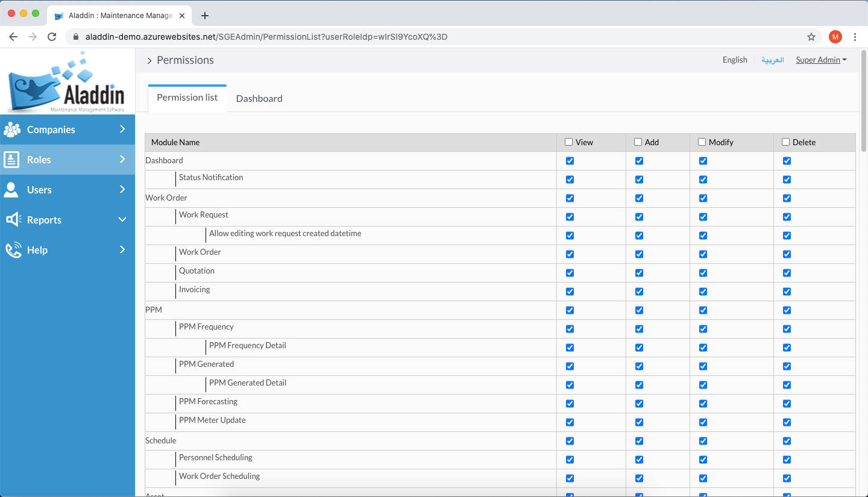Click the Roles badge icon in sidebar
Screen dimensions: 868x497
pyautogui.click(x=12, y=160)
